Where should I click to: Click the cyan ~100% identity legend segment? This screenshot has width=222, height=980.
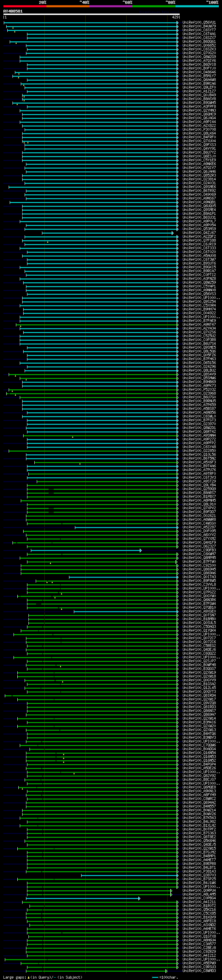point(197,6)
